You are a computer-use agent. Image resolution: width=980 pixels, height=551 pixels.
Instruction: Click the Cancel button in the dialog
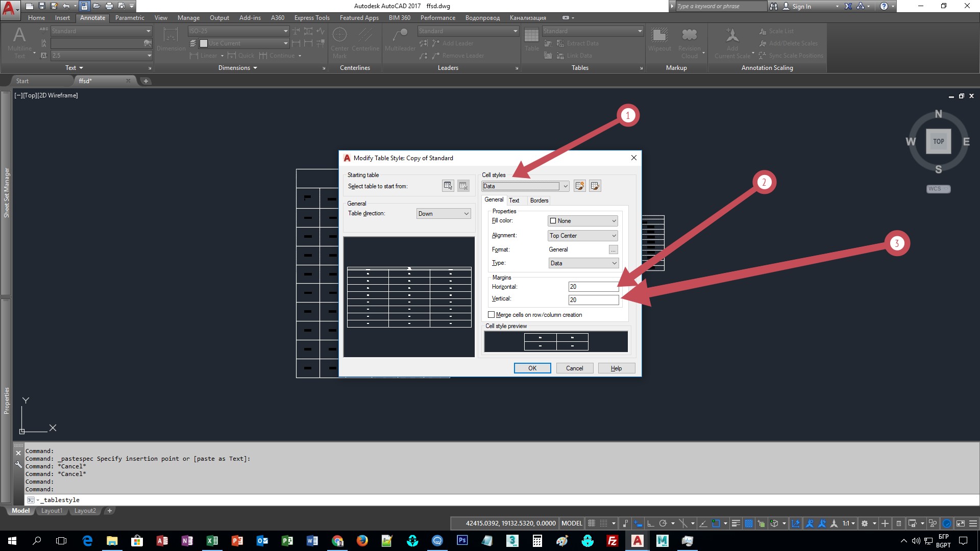pyautogui.click(x=574, y=368)
